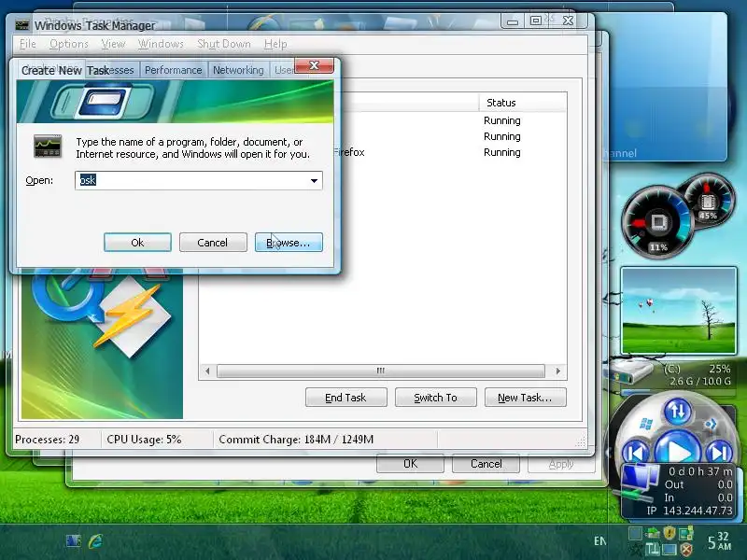The image size is (747, 560).
Task: Click the (C:) drive usage gadget
Action: (671, 376)
